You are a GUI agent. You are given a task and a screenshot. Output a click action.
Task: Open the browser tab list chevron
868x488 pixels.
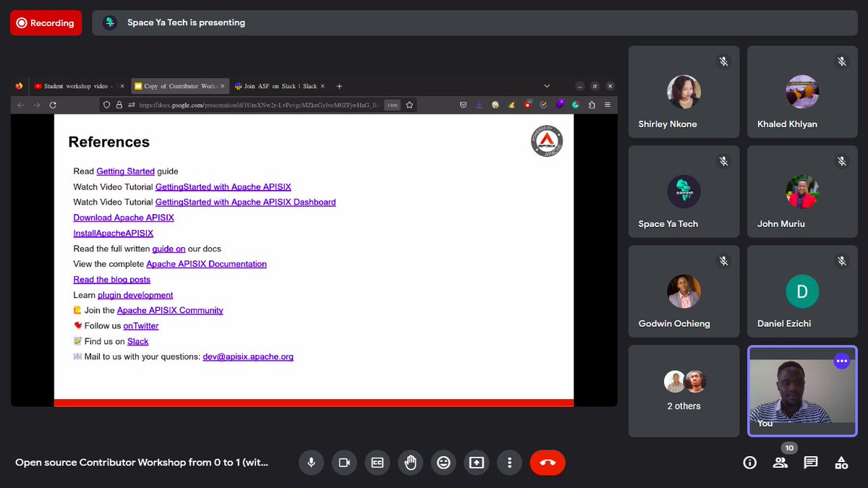(548, 85)
